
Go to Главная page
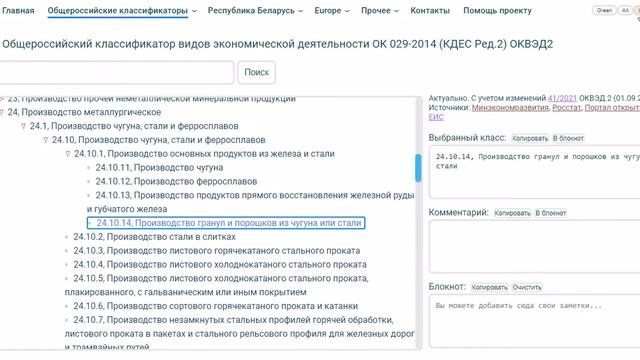coord(18,11)
